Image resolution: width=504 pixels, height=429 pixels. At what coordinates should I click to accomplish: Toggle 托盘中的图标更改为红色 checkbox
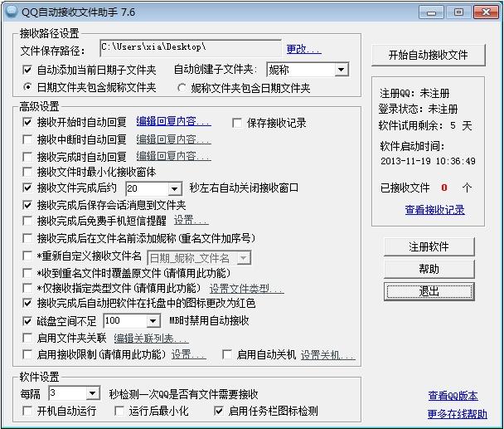pos(27,303)
